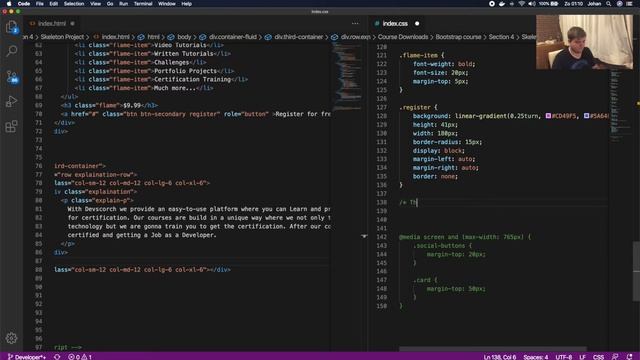Open the Search view in the activity bar
The width and height of the screenshot is (640, 360).
pos(11,51)
